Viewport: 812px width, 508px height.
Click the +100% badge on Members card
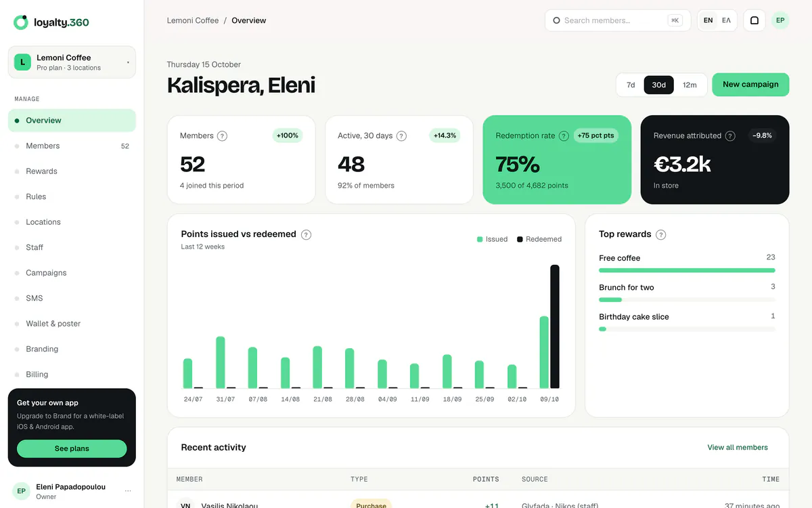click(x=288, y=135)
